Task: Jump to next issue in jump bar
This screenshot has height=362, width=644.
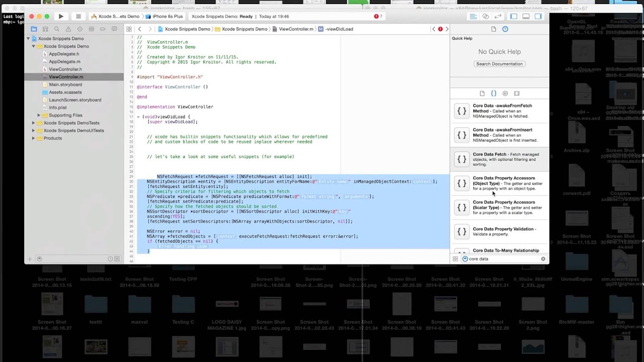Action: (447, 29)
